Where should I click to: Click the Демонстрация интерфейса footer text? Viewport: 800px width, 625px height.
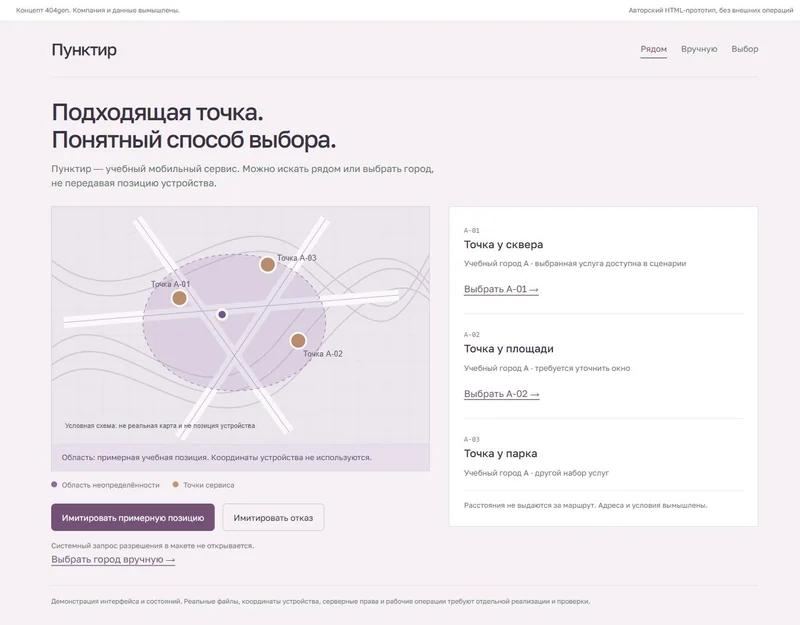point(320,602)
